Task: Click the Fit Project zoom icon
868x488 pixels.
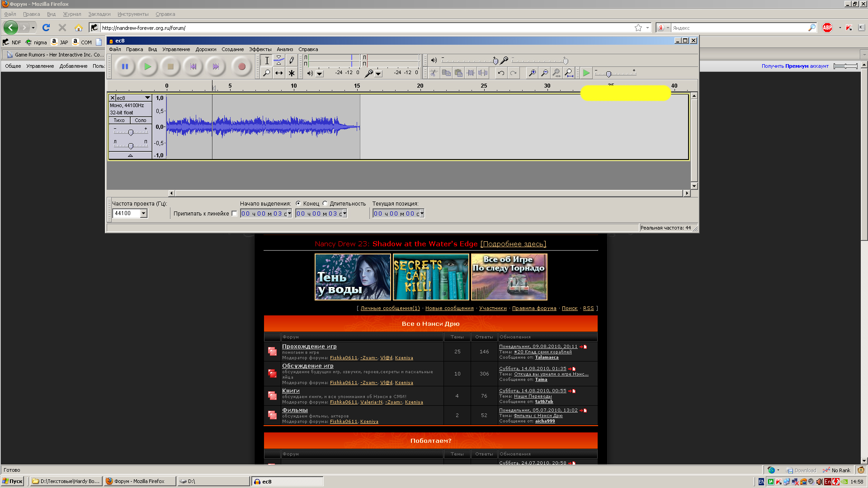Action: (569, 73)
